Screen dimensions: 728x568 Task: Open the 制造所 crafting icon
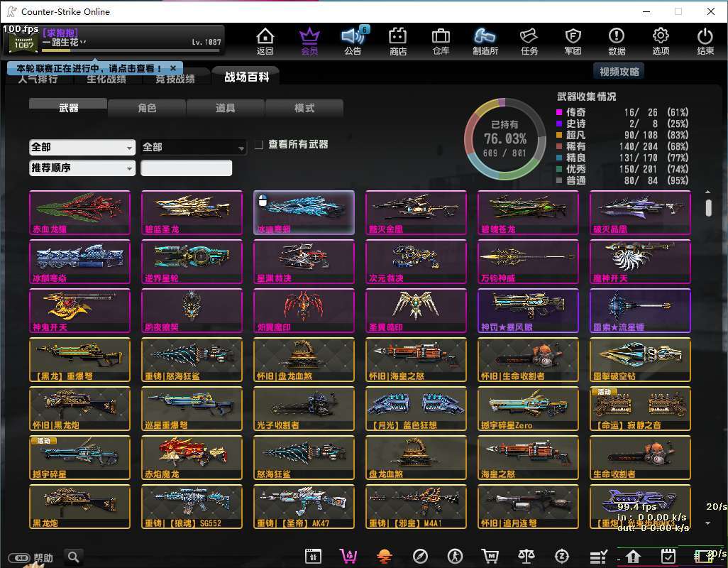pos(485,40)
